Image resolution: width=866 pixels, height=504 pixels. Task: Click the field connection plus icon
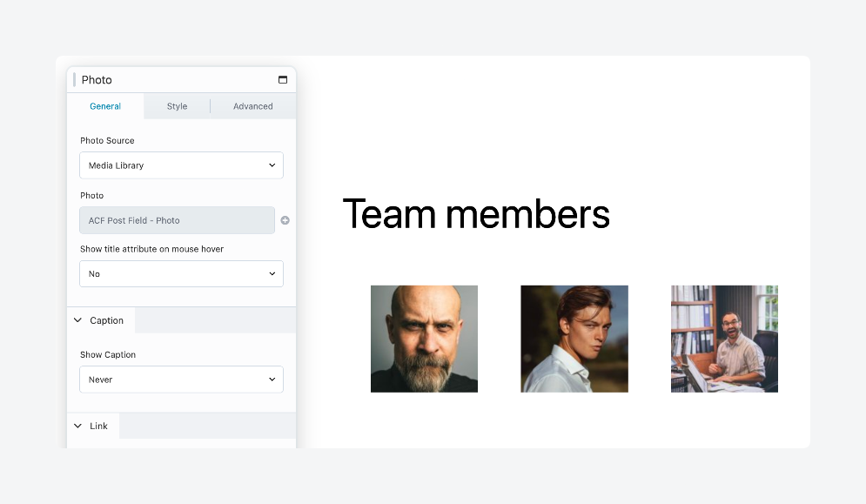coord(285,220)
